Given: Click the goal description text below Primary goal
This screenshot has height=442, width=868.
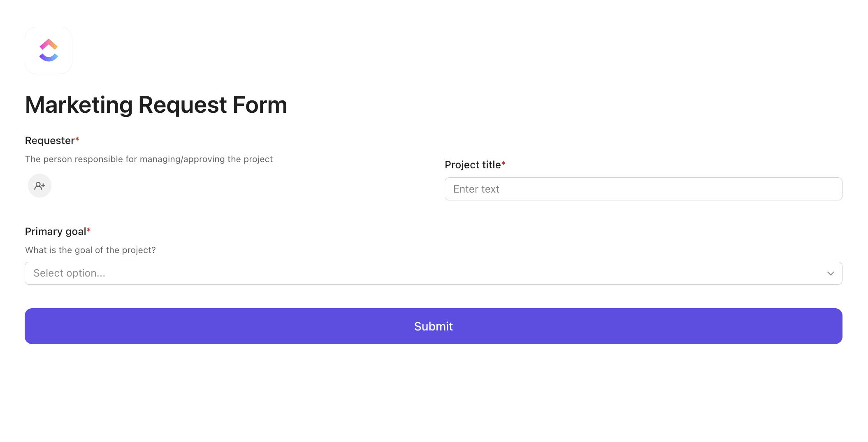Looking at the screenshot, I should tap(90, 250).
